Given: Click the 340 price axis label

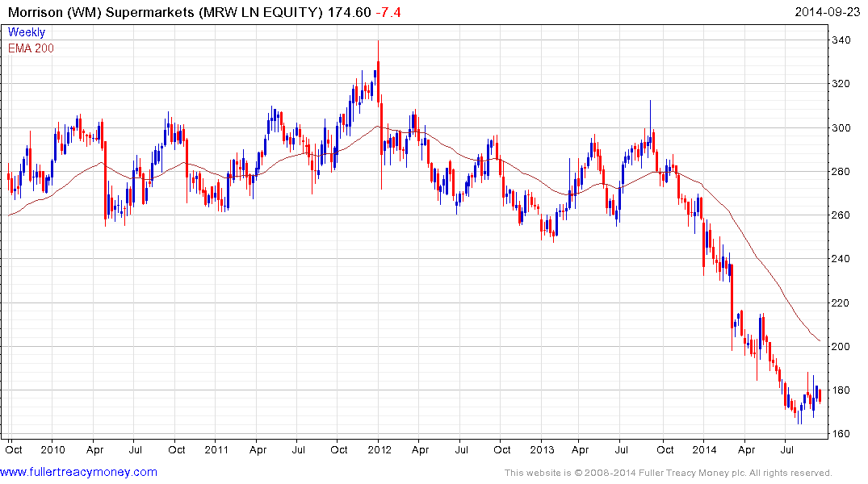Looking at the screenshot, I should 841,40.
